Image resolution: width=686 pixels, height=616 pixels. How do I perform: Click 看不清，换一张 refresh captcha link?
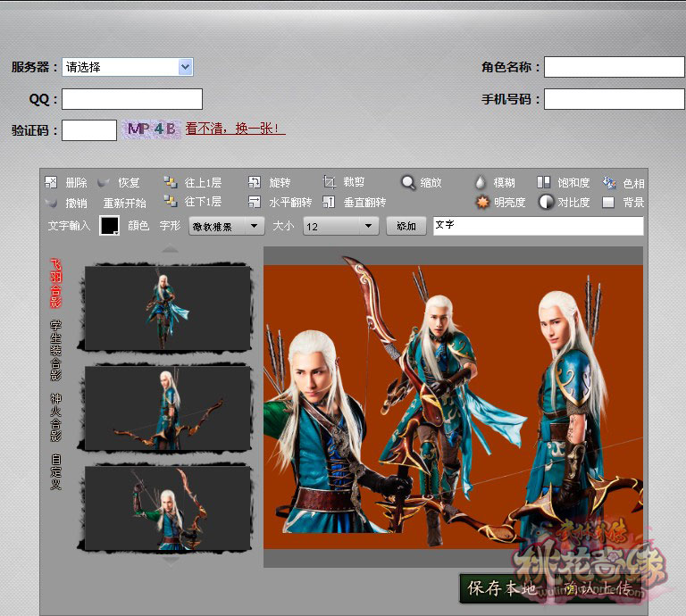pyautogui.click(x=236, y=129)
